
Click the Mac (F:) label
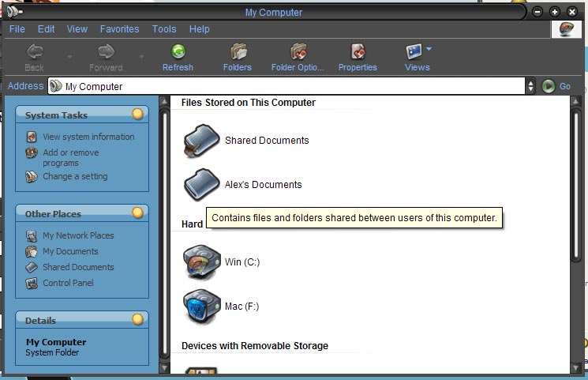[x=242, y=306]
